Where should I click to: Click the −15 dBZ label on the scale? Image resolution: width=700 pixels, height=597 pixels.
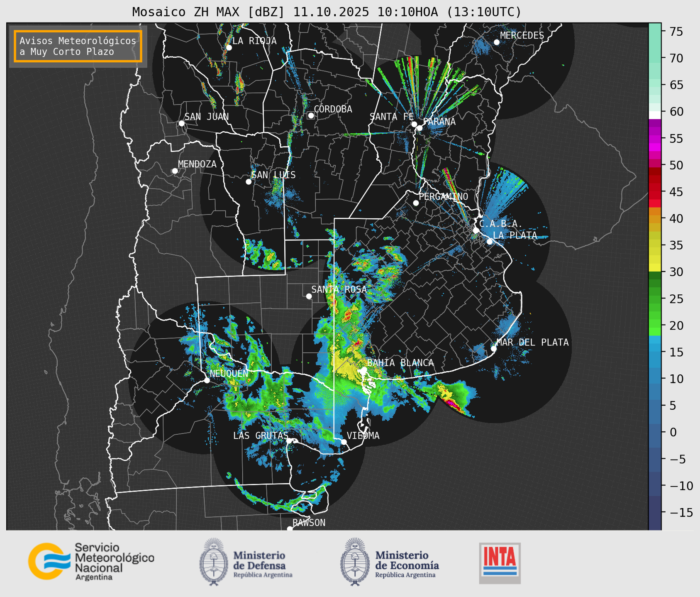click(x=680, y=512)
